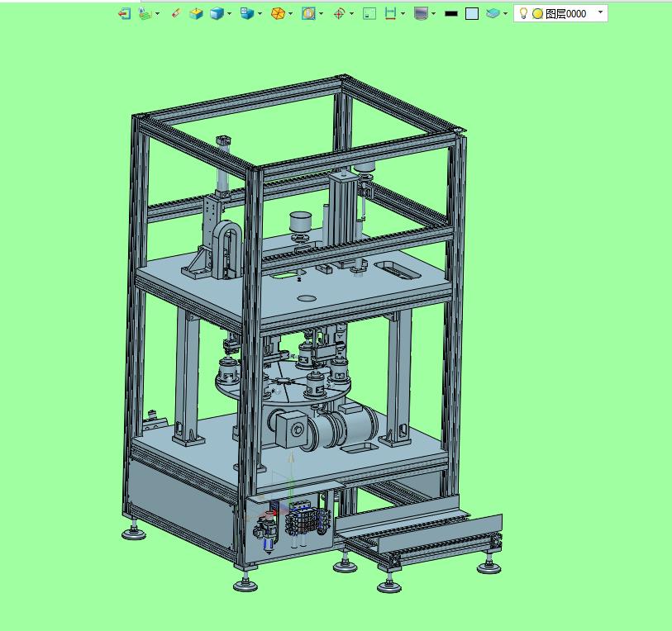This screenshot has height=631, width=672.
Task: Click the dimension measure bracket icon
Action: coord(390,14)
